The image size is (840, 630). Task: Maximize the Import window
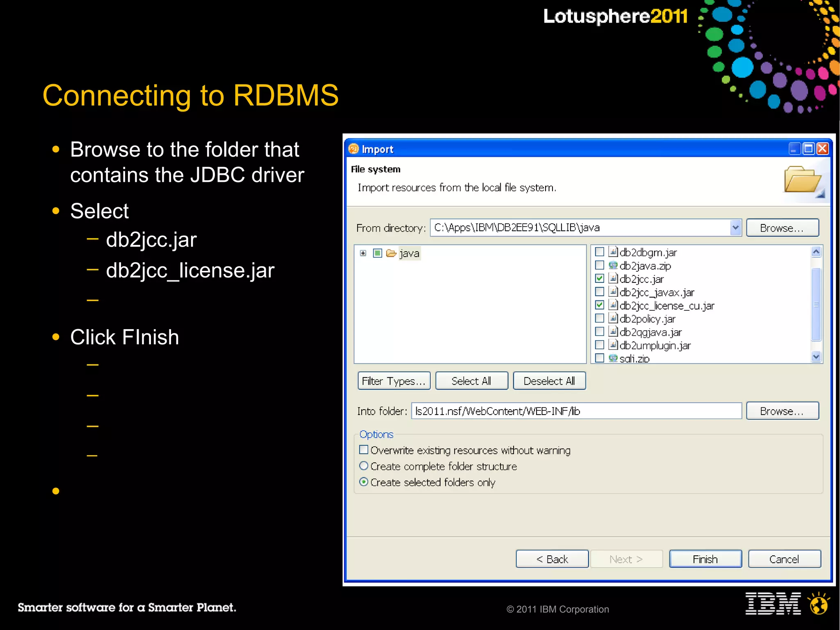click(808, 149)
